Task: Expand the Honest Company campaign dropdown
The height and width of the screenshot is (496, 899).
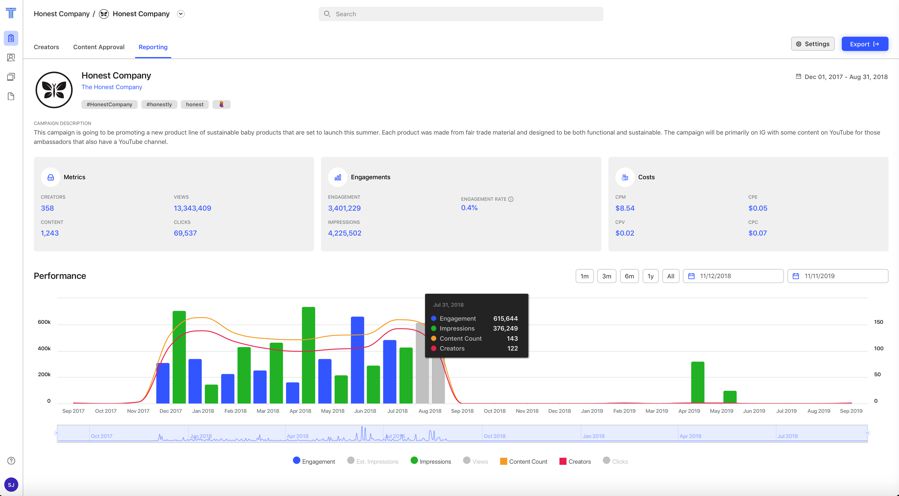Action: (181, 14)
